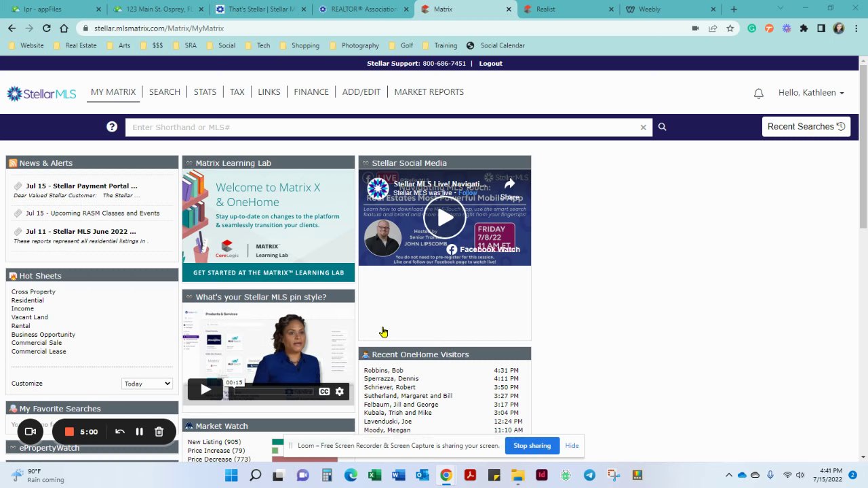This screenshot has width=868, height=488.
Task: Open the Real Estate bookmarks folder
Action: (x=74, y=45)
